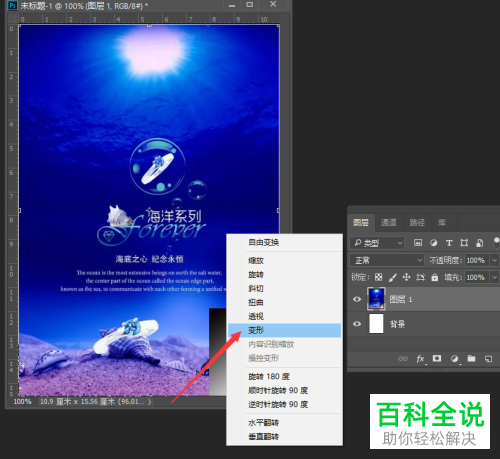Expand the 填充 slider arrow
The image size is (500, 459).
(495, 277)
